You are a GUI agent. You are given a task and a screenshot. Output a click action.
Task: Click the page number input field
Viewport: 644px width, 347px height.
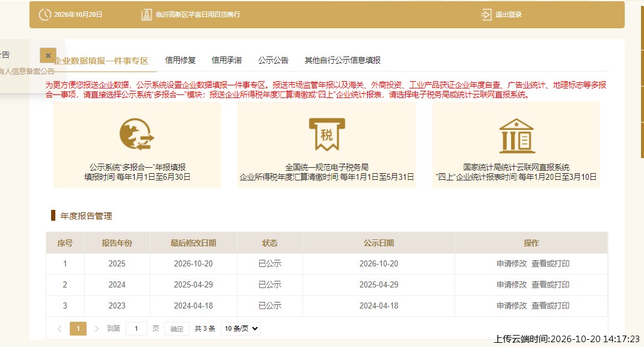[136, 328]
